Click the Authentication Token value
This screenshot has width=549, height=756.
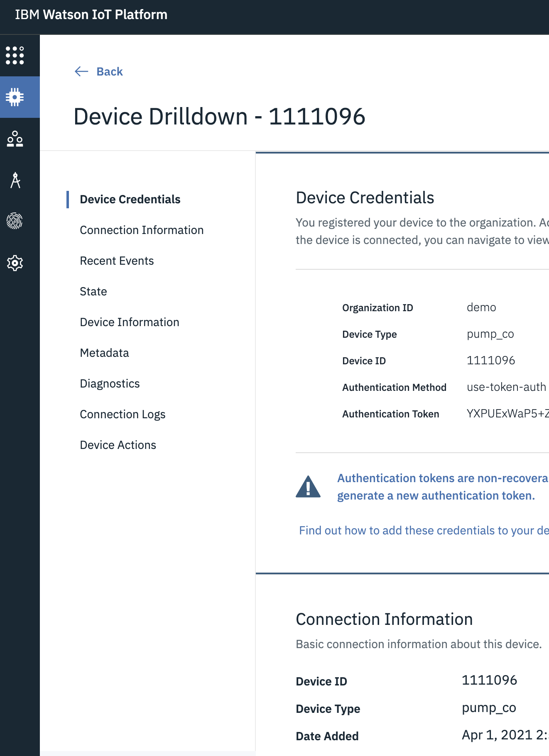click(507, 413)
